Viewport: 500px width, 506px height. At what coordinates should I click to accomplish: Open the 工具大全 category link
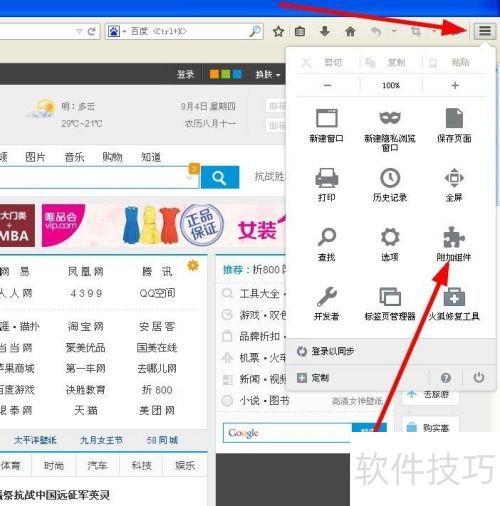pyautogui.click(x=259, y=294)
